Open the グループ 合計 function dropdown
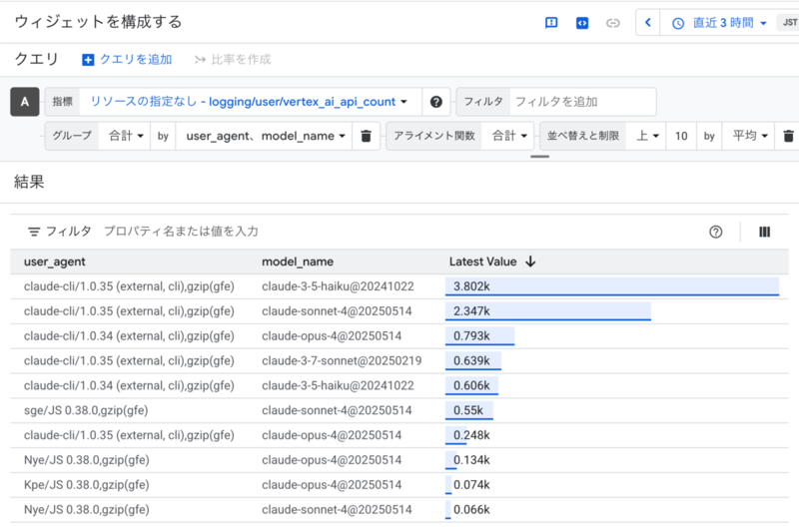This screenshot has width=799, height=532. point(126,136)
